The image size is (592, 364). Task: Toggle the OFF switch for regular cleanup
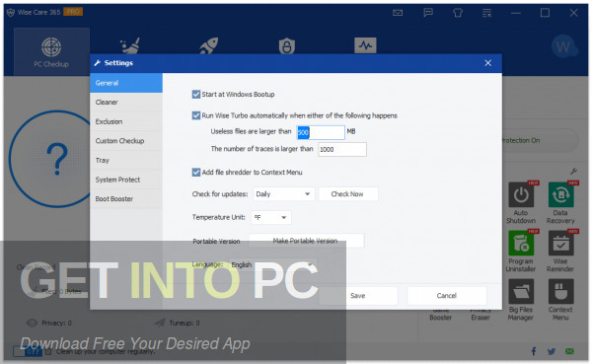coord(28,351)
